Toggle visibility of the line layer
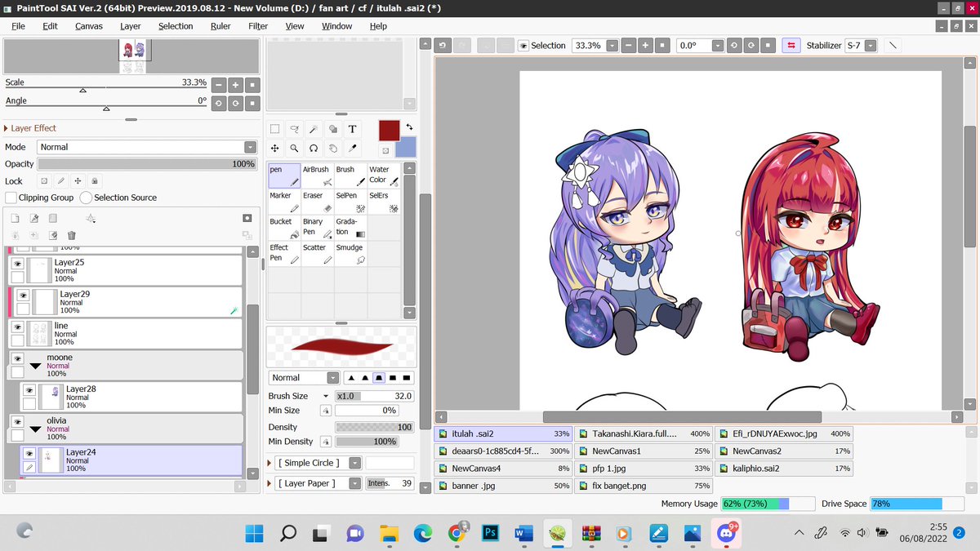The width and height of the screenshot is (980, 551). [x=17, y=327]
